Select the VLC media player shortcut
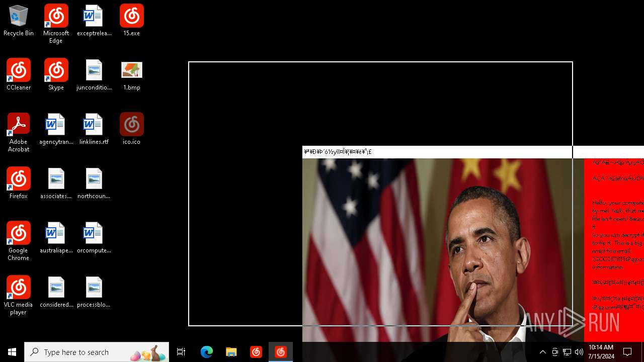 (19, 296)
